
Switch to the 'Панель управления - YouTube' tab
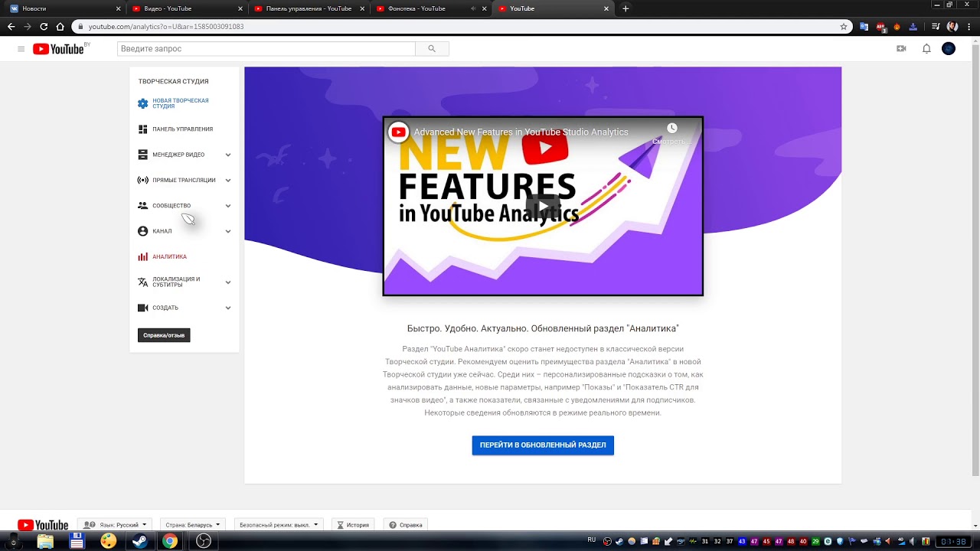[x=309, y=8]
